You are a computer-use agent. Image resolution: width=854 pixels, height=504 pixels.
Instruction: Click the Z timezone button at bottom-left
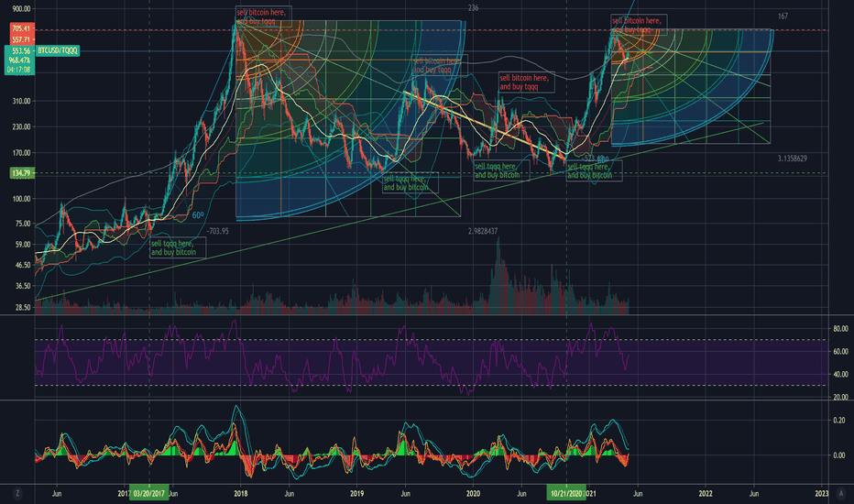coord(17,494)
